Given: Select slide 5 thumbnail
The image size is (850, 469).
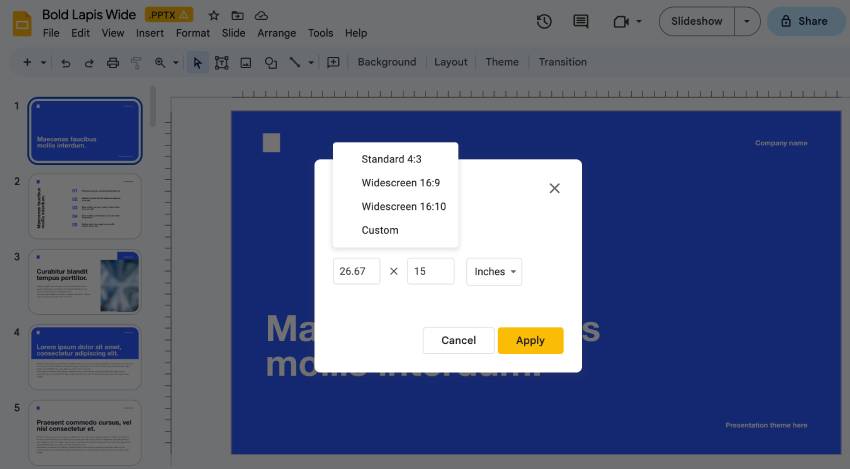Looking at the screenshot, I should coord(85,433).
